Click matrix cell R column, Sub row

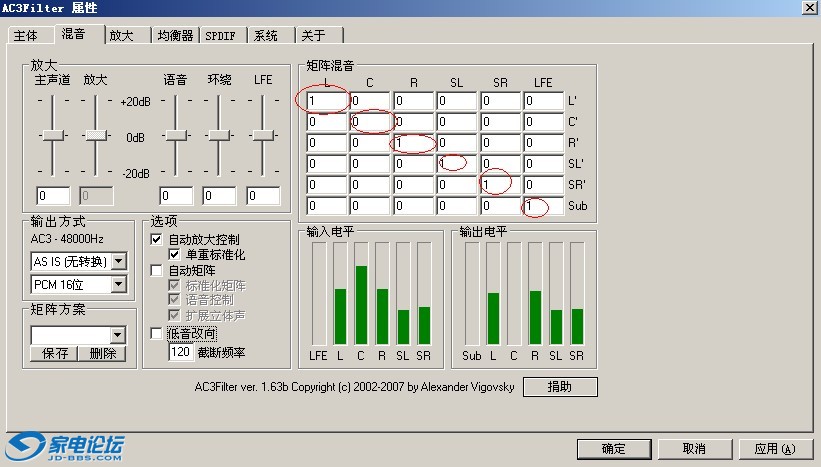tap(414, 206)
